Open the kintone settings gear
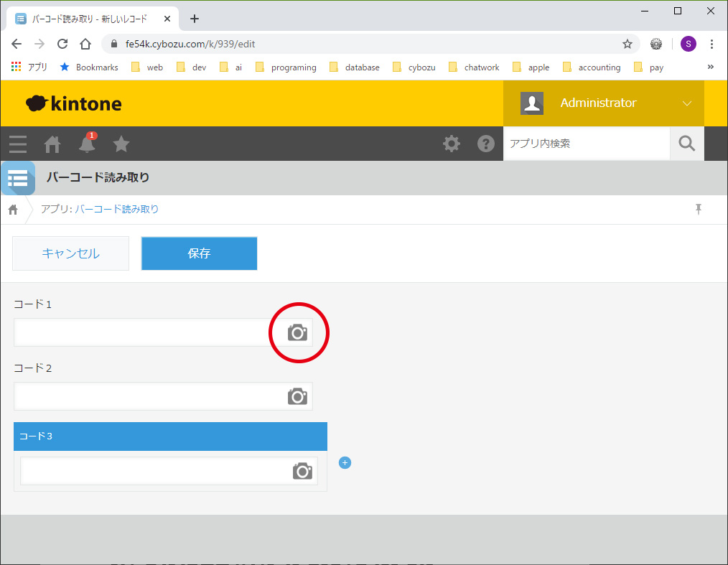The image size is (728, 565). (452, 144)
